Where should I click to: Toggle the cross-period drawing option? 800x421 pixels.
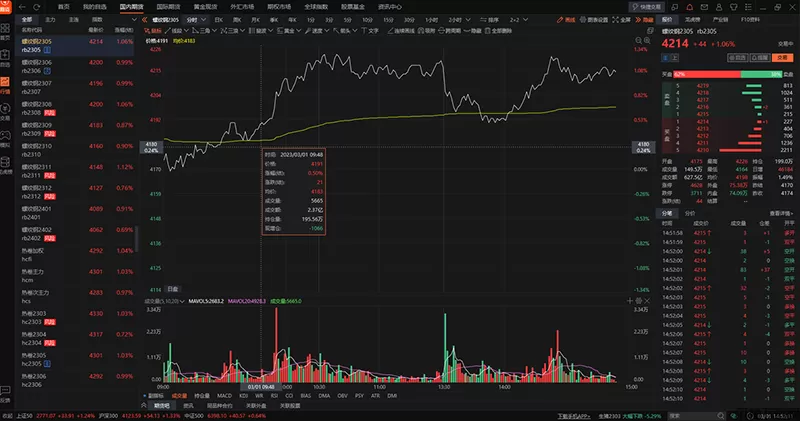click(x=449, y=31)
